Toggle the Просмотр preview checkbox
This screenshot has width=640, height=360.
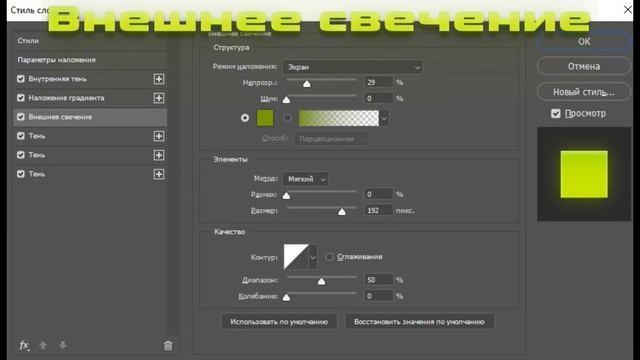pyautogui.click(x=556, y=113)
